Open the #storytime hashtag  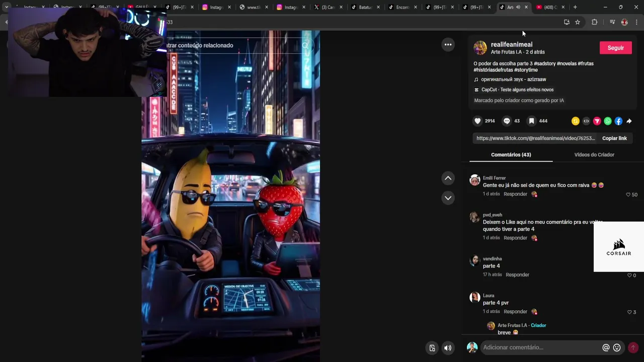[526, 70]
